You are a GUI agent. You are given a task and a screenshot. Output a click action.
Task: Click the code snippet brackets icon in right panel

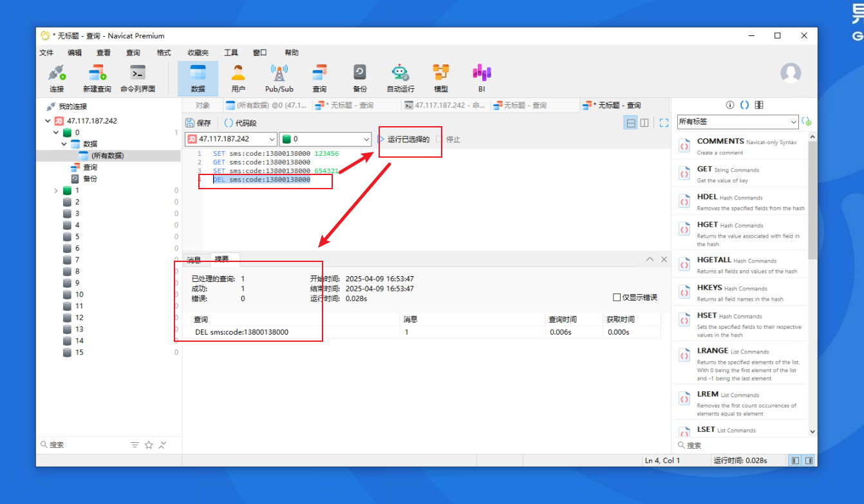(x=744, y=105)
